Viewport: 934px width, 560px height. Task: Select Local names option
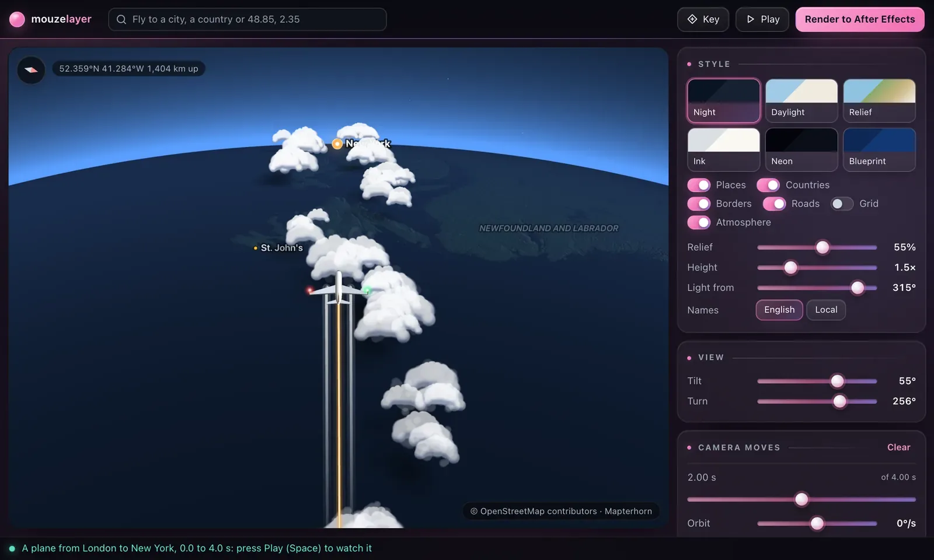(826, 310)
